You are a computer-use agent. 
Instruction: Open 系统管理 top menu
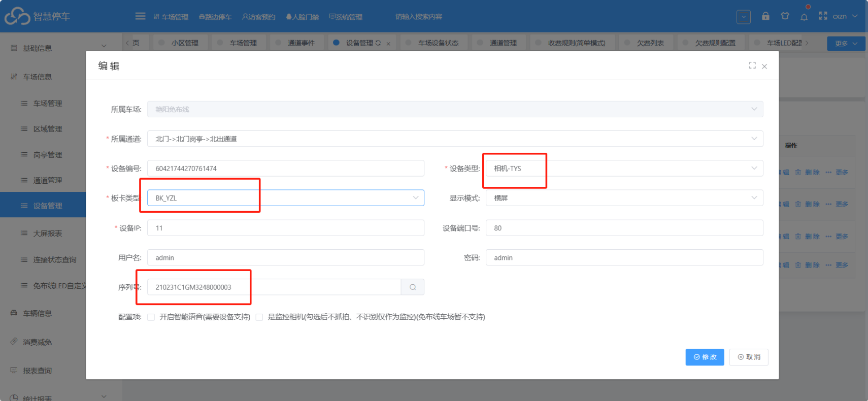pos(346,17)
